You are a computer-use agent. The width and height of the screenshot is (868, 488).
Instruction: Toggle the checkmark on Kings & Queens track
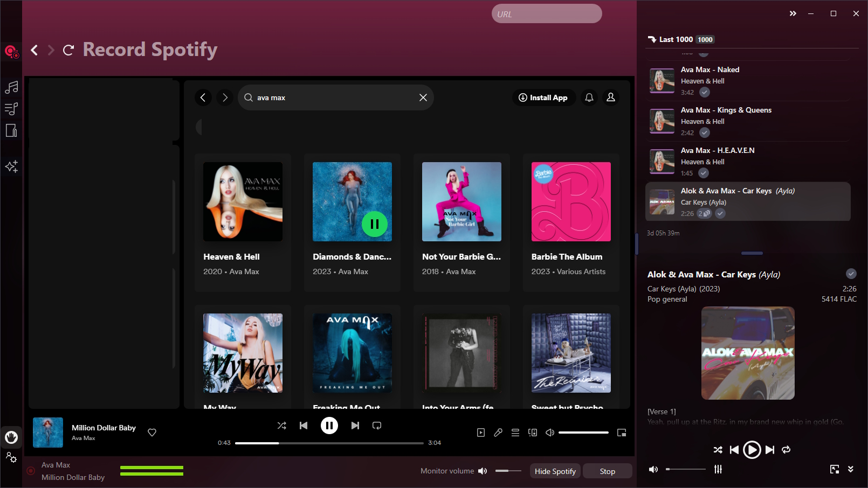(705, 133)
